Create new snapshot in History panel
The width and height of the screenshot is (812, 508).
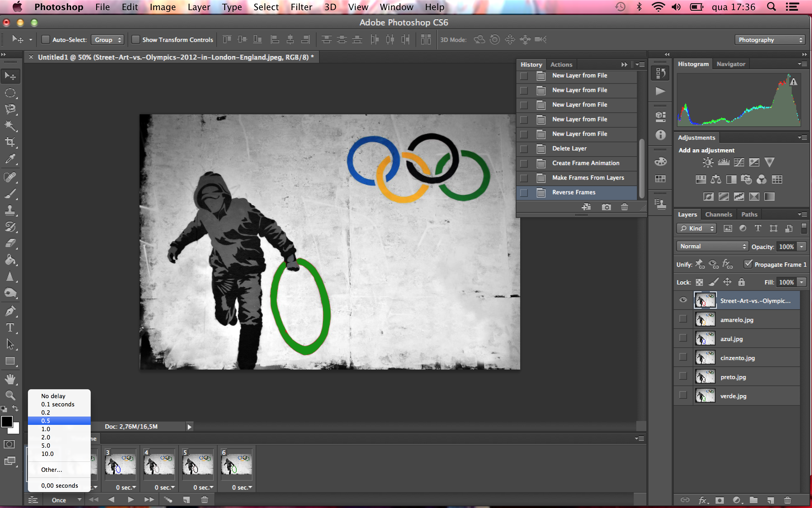coord(606,207)
